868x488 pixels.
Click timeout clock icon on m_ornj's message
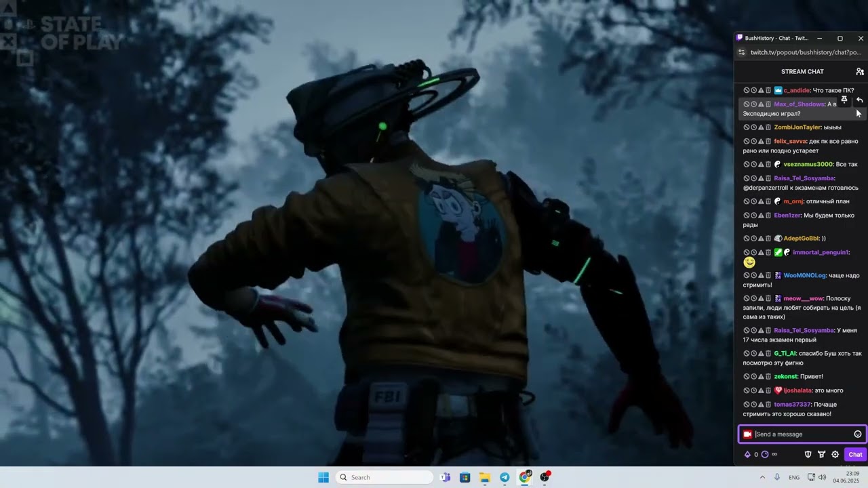coord(753,201)
